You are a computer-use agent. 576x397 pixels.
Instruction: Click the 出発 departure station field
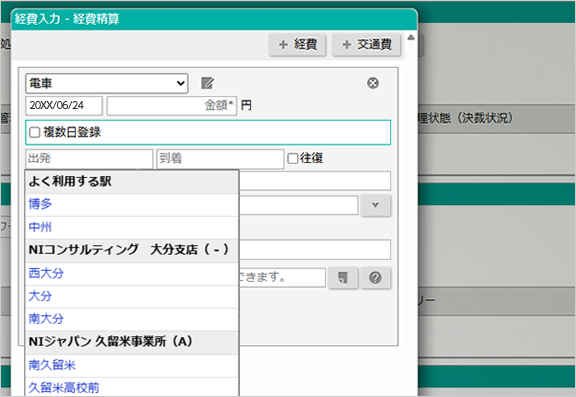[x=89, y=159]
